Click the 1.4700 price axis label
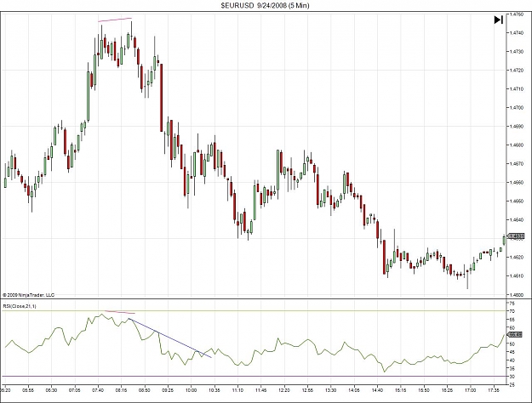This screenshot has height=403, width=532. tap(517, 107)
